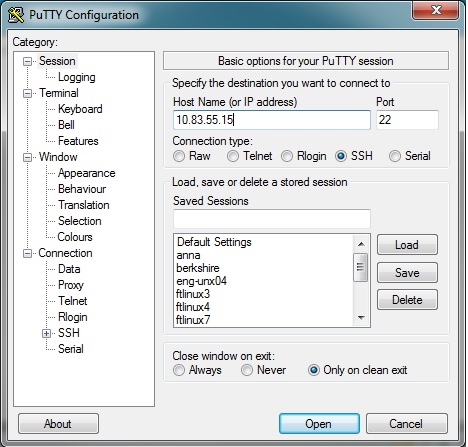The image size is (468, 447).
Task: Select Default Settings in the sessions list
Action: 264,242
